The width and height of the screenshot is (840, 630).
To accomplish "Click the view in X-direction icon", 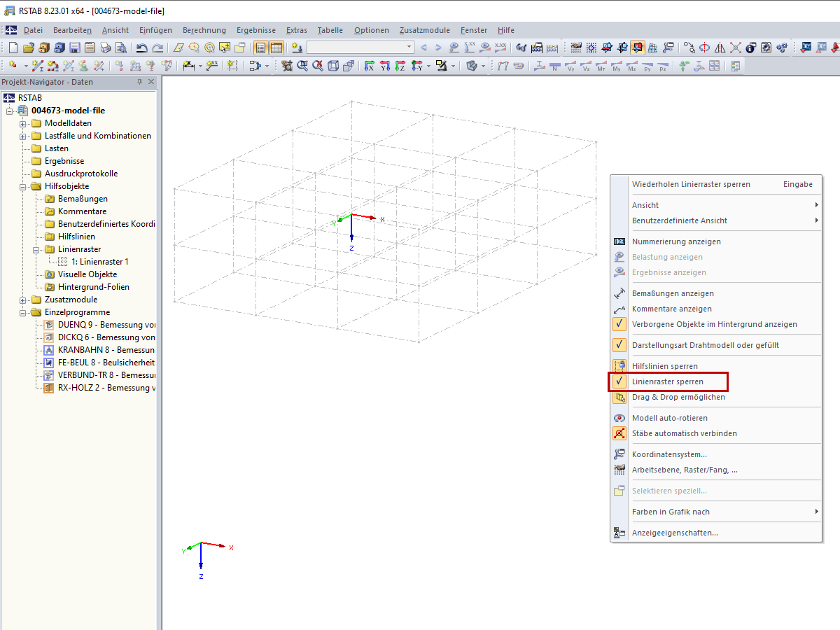I will tap(369, 65).
